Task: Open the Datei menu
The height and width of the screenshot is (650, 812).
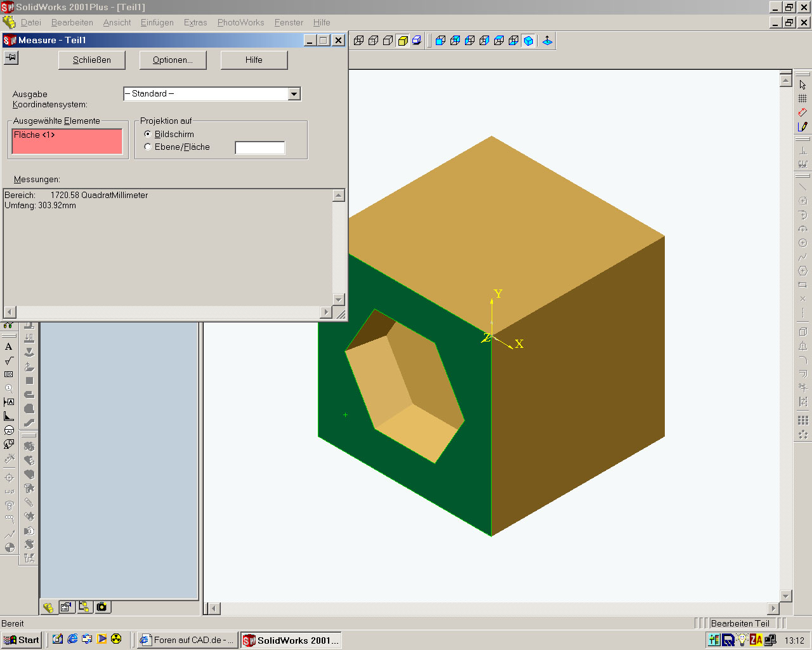Action: point(31,22)
